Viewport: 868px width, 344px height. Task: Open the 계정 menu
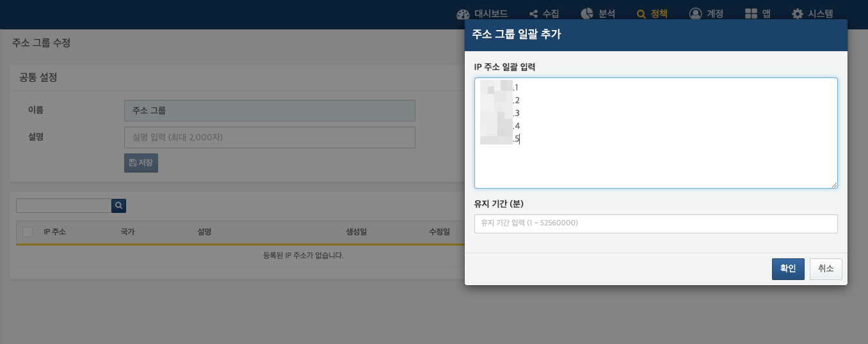pos(706,13)
